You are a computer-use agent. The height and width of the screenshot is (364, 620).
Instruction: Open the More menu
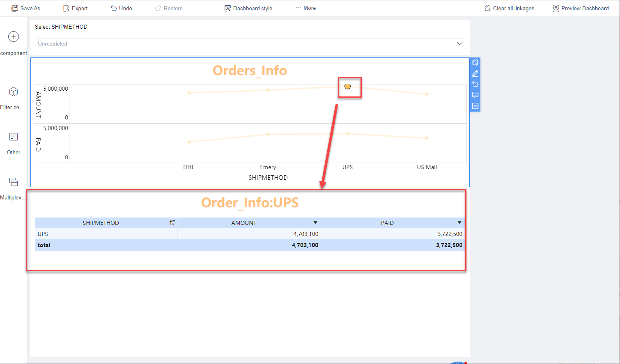coord(305,8)
